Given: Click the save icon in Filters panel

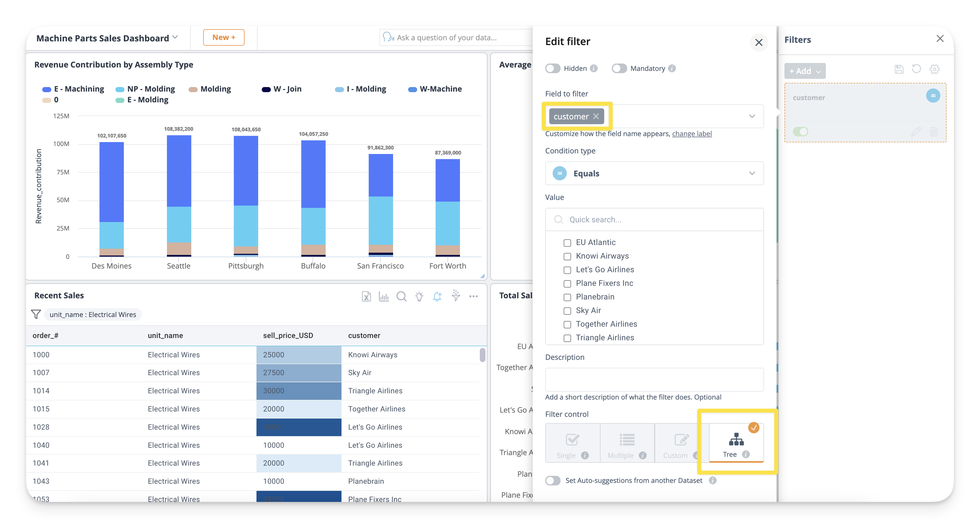Looking at the screenshot, I should click(x=899, y=69).
